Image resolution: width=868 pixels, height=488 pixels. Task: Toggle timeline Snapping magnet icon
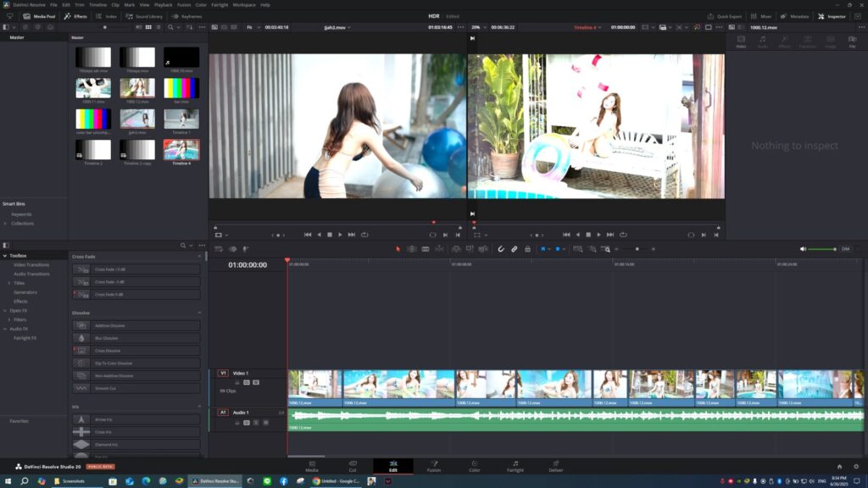click(x=500, y=249)
